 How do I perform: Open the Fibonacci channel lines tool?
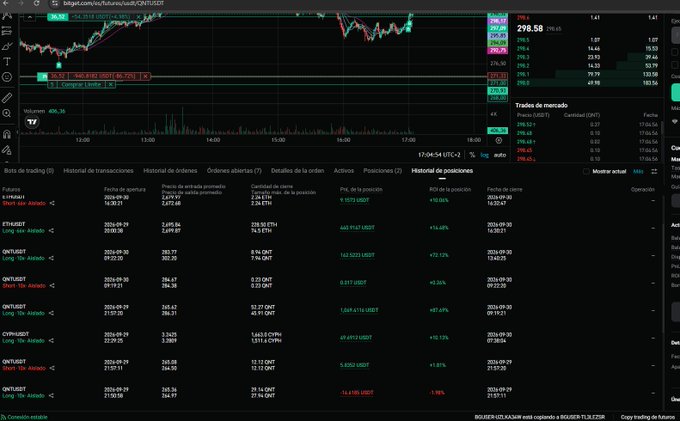pyautogui.click(x=7, y=31)
